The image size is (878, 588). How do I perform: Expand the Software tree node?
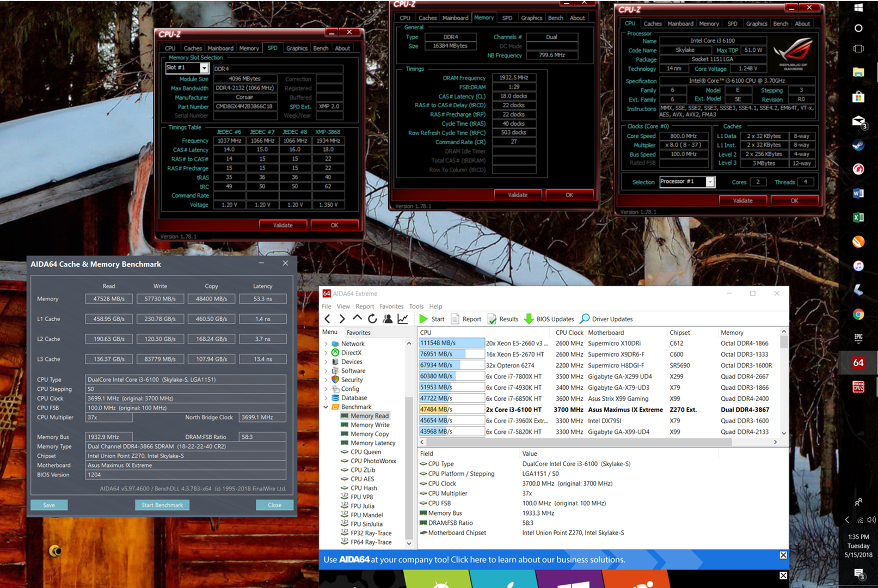[x=326, y=371]
